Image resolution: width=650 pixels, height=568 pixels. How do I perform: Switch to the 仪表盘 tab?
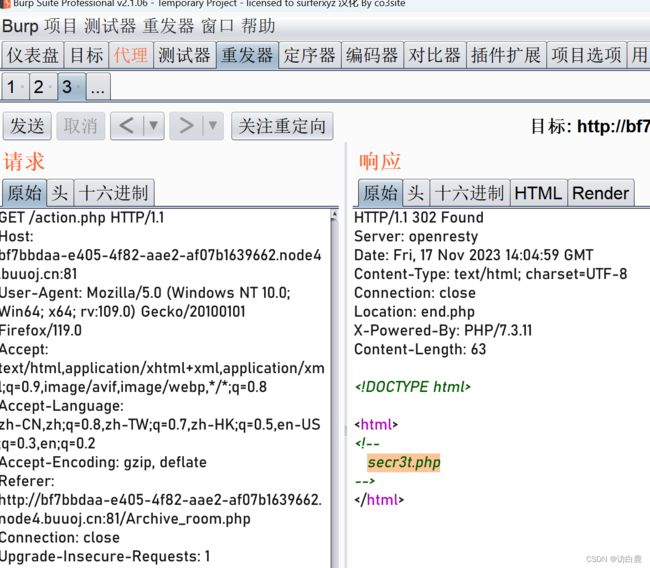point(33,55)
